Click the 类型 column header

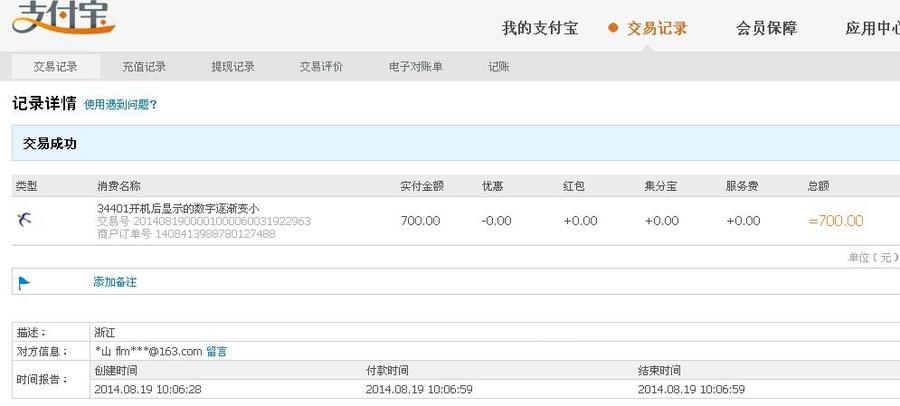pyautogui.click(x=26, y=186)
